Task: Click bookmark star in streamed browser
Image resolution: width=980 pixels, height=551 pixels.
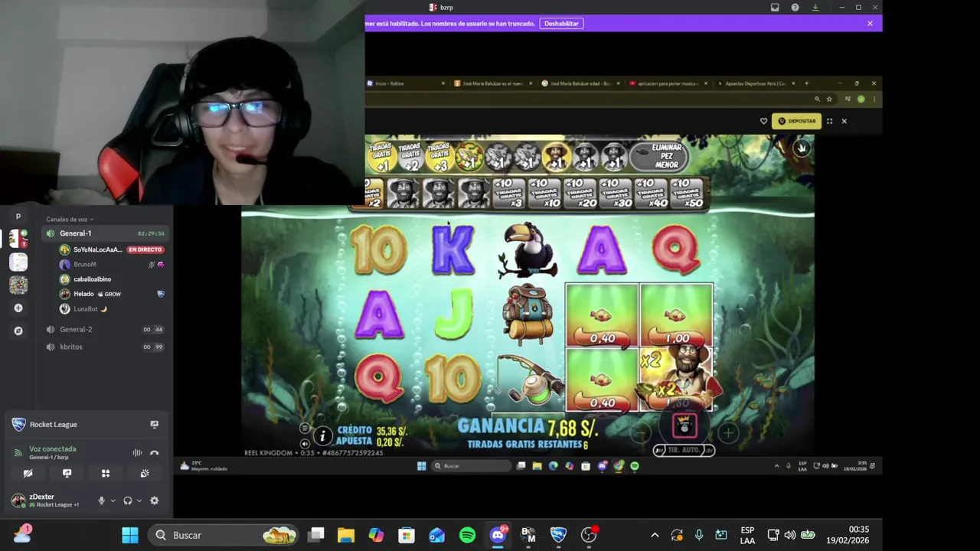Action: (829, 99)
